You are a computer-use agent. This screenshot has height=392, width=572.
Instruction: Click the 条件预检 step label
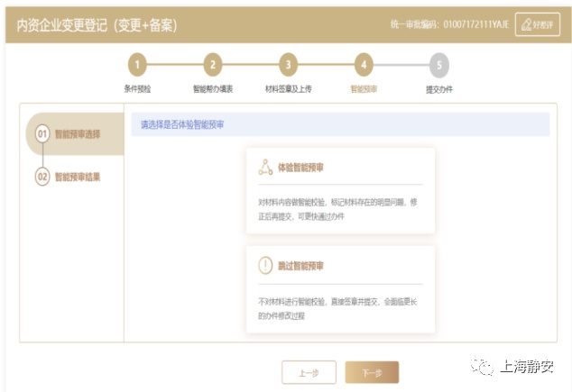pyautogui.click(x=137, y=88)
